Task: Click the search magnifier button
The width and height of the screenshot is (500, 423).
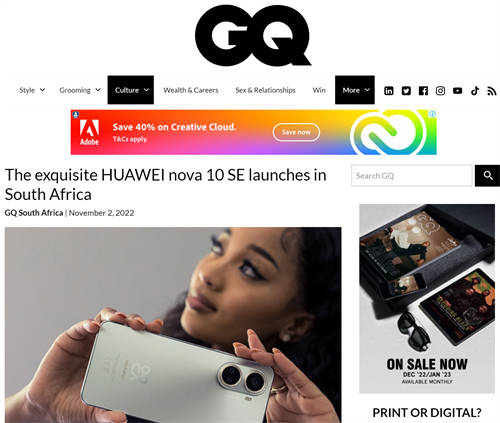Action: click(488, 175)
